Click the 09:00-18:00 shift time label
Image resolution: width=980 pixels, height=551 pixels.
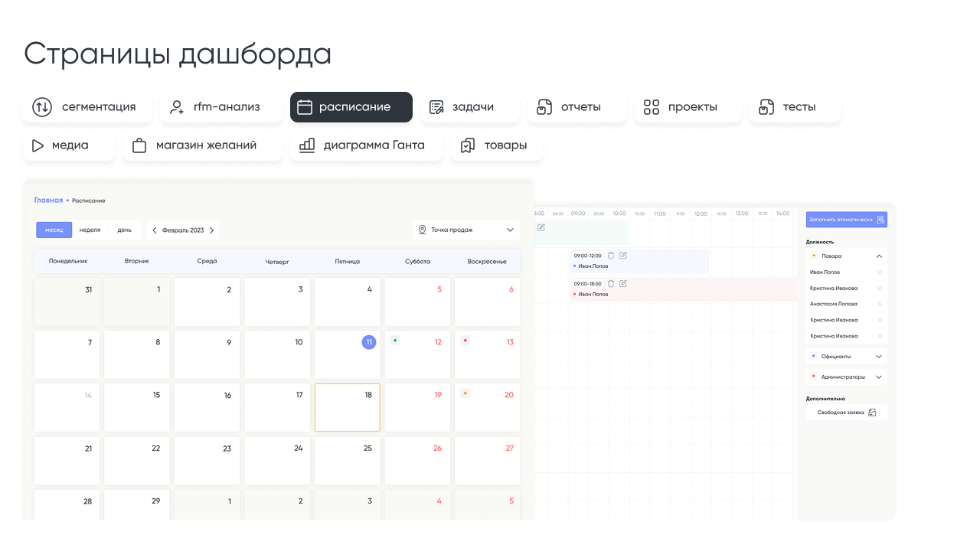click(x=588, y=284)
